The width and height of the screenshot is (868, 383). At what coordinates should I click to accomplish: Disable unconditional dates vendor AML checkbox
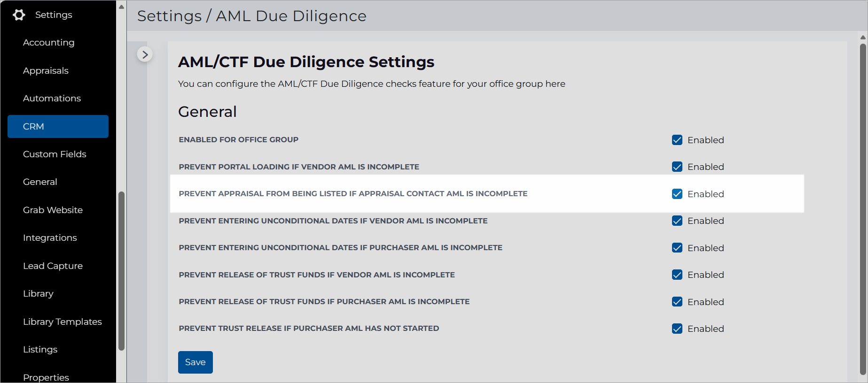pyautogui.click(x=677, y=221)
